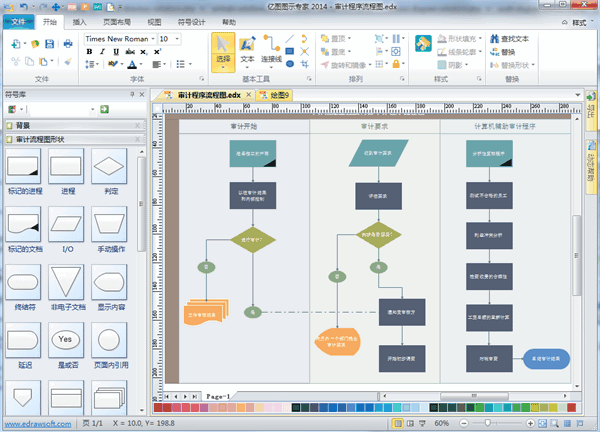Close the 审计流程图形状 library section
600x432 pixels.
click(137, 140)
